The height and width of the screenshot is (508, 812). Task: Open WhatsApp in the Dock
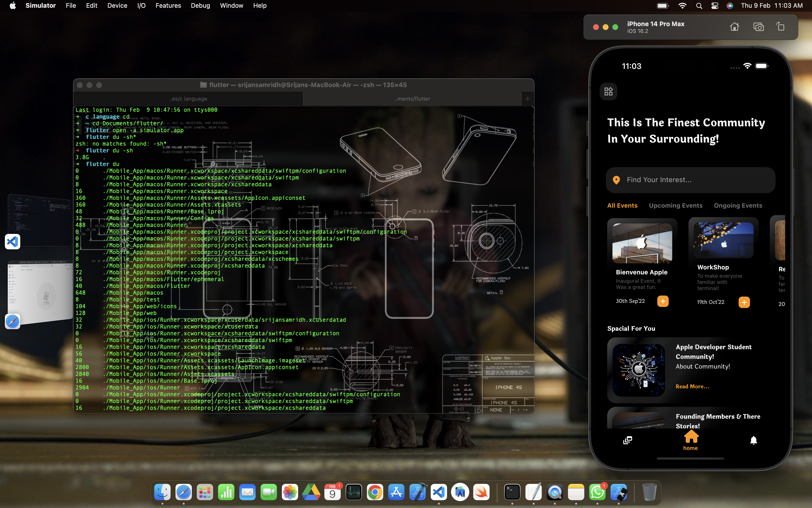(x=597, y=493)
